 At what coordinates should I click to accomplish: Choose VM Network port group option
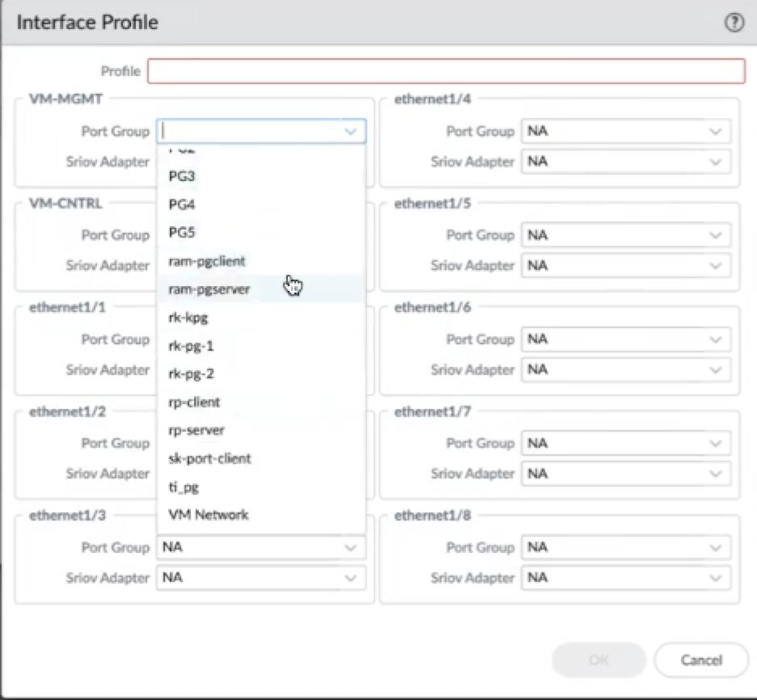[208, 514]
